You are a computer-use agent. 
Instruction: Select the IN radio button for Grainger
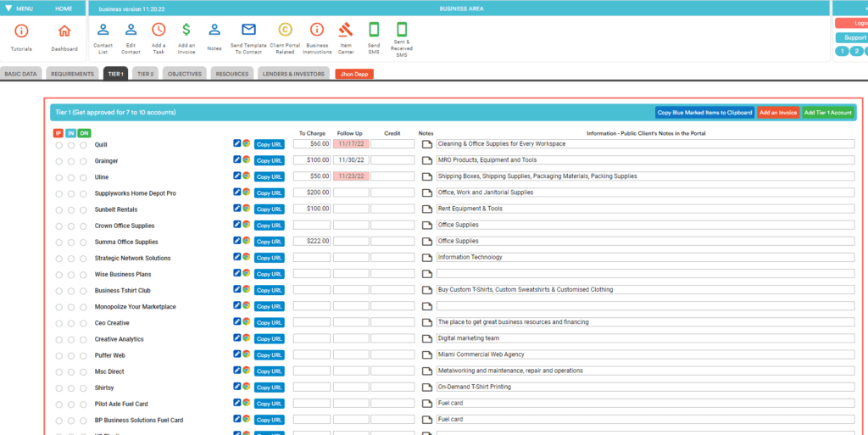71,162
